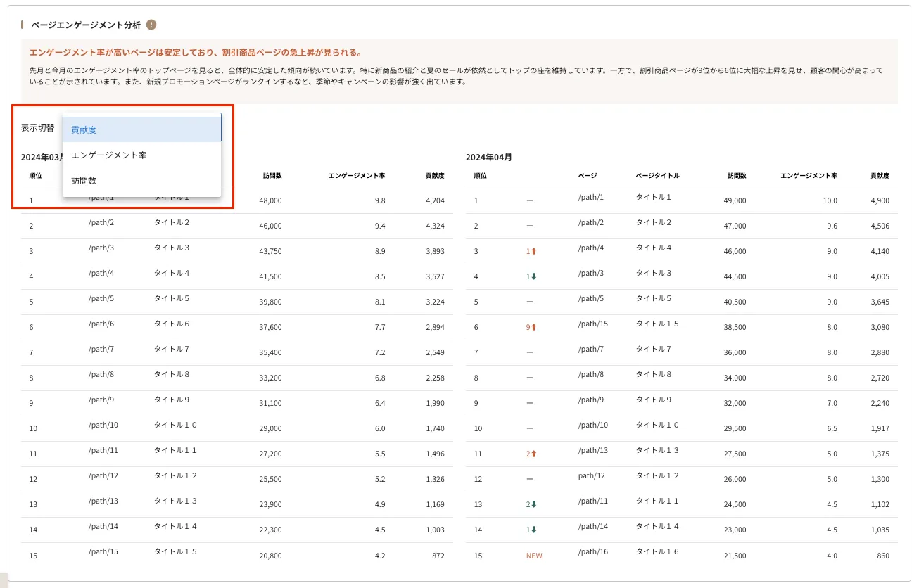Click /path/7 in the March table
The image size is (919, 588).
pos(101,349)
